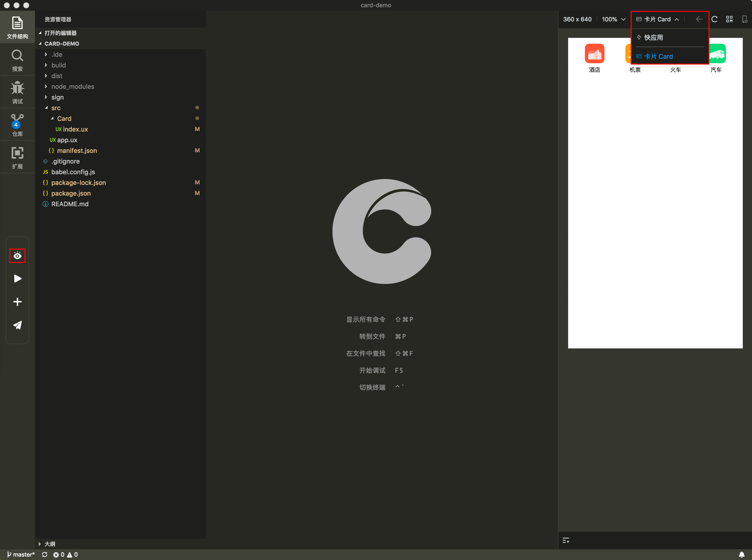Screen dimensions: 752x560
Task: Select 卡片 Card in the dropdown menu
Action: pyautogui.click(x=658, y=56)
